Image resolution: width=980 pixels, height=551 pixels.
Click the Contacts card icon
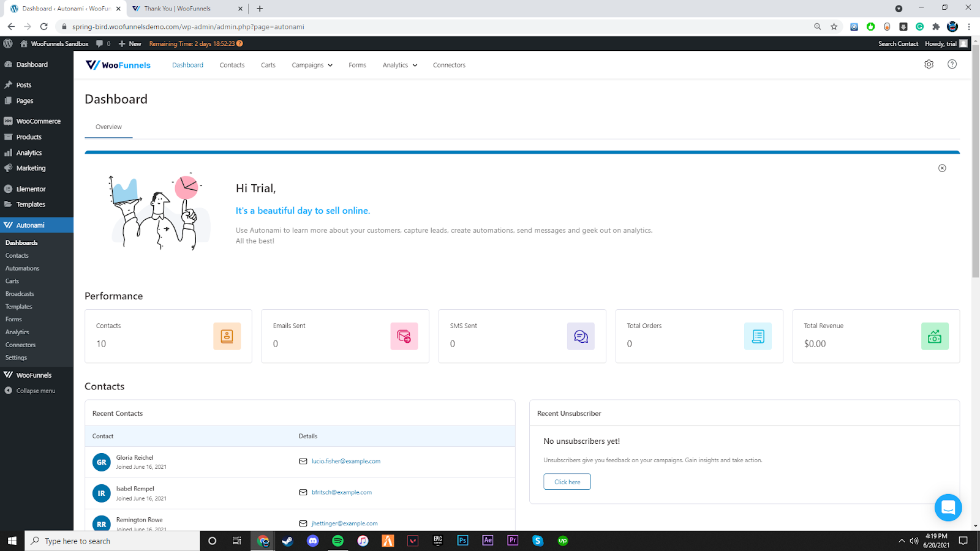[x=227, y=336]
